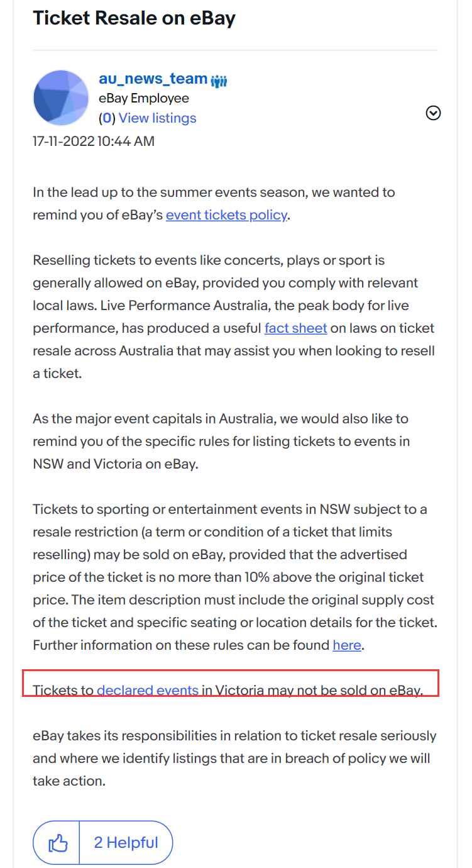Follow the 'here' link for NSW rules

click(x=347, y=645)
